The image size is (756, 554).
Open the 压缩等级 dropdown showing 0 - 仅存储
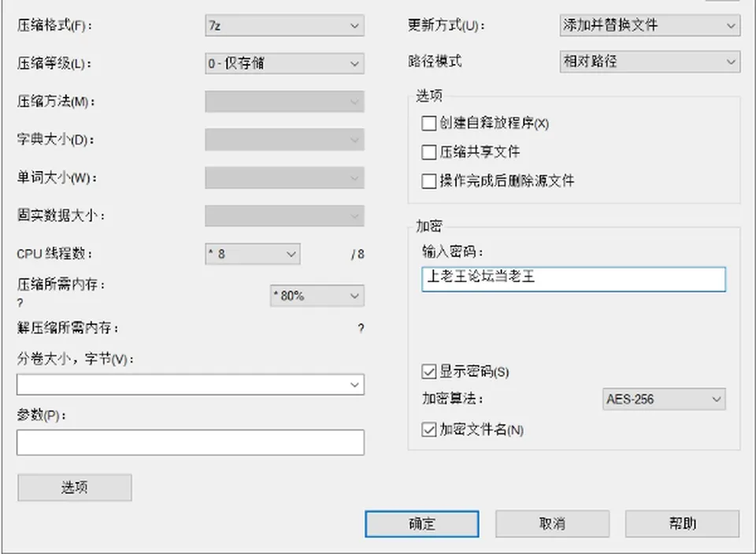pyautogui.click(x=284, y=63)
